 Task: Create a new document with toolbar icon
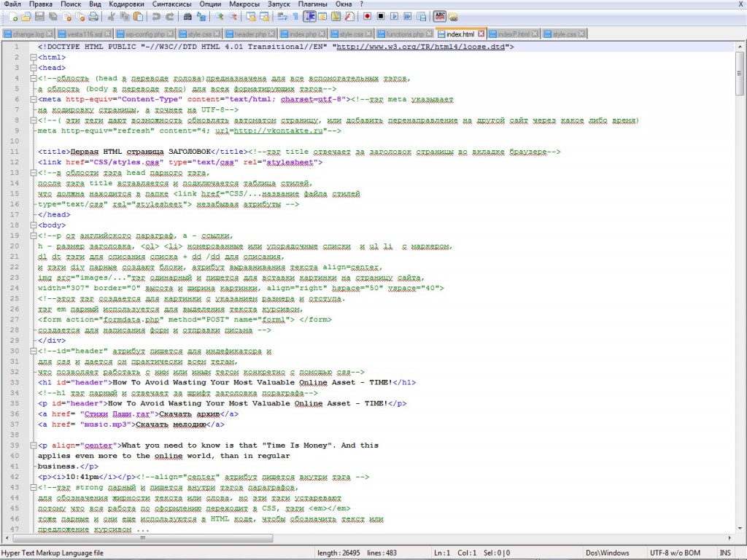(13, 17)
